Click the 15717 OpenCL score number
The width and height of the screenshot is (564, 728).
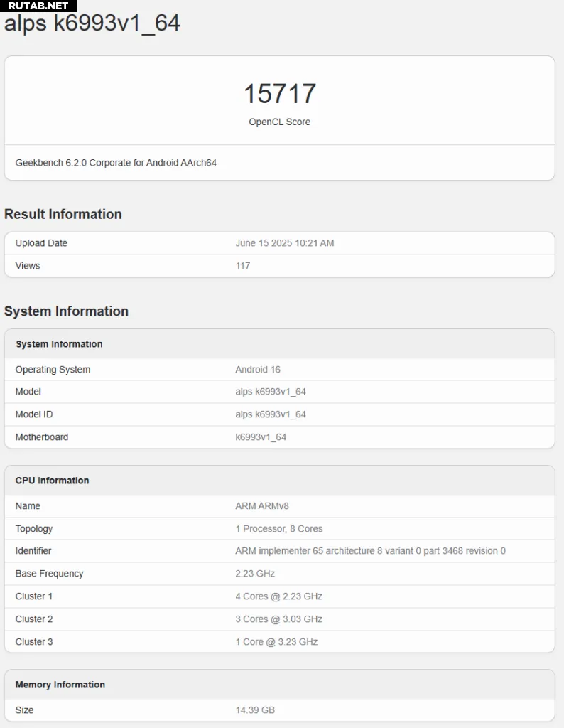coord(280,94)
